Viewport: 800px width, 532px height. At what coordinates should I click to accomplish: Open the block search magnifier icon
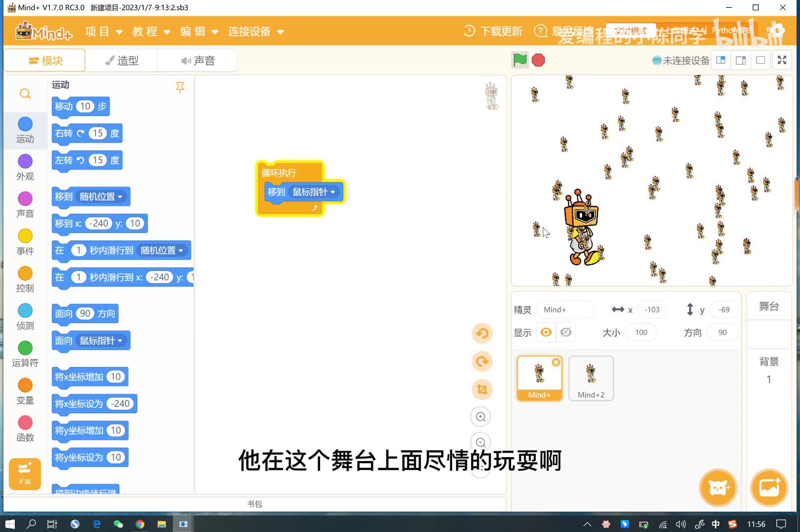pos(25,94)
